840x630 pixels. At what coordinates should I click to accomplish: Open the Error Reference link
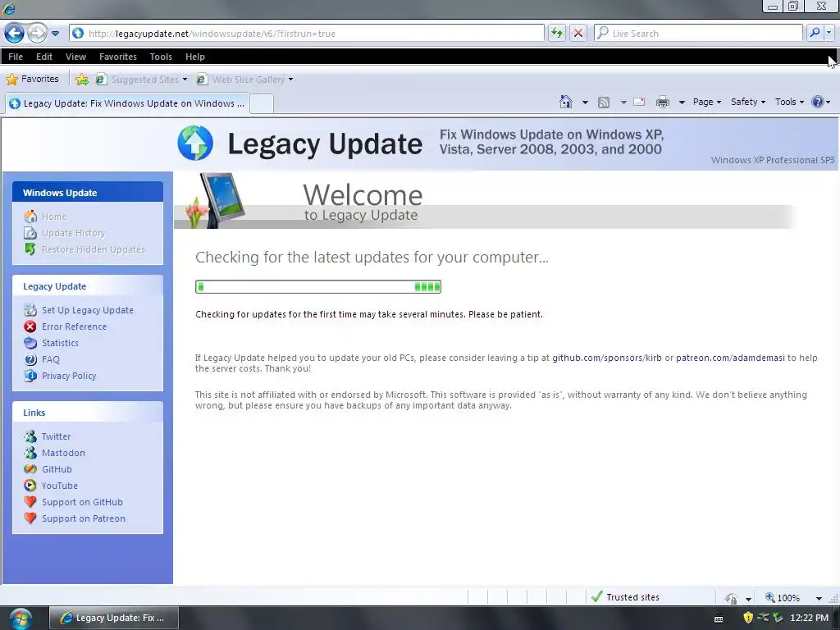click(74, 326)
